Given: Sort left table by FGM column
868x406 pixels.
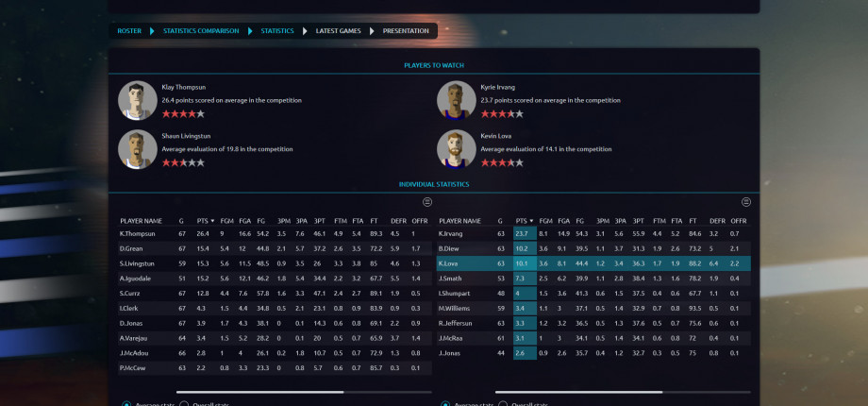Looking at the screenshot, I should pyautogui.click(x=227, y=221).
